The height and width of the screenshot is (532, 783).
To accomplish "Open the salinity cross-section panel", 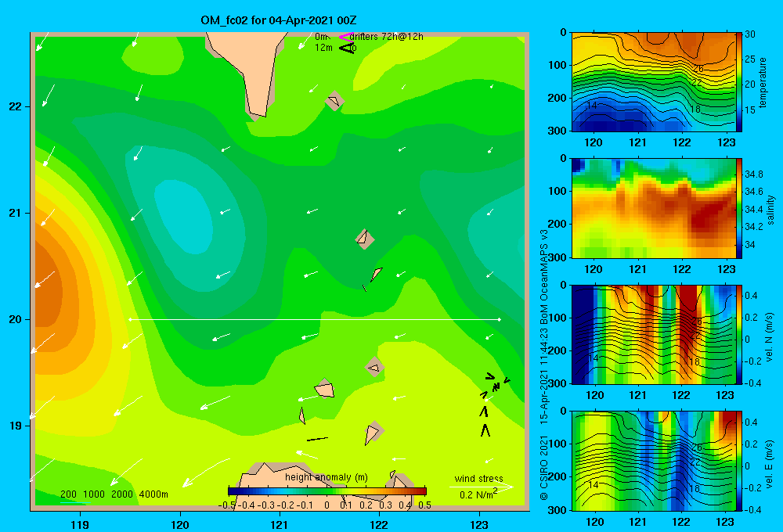I will 653,209.
